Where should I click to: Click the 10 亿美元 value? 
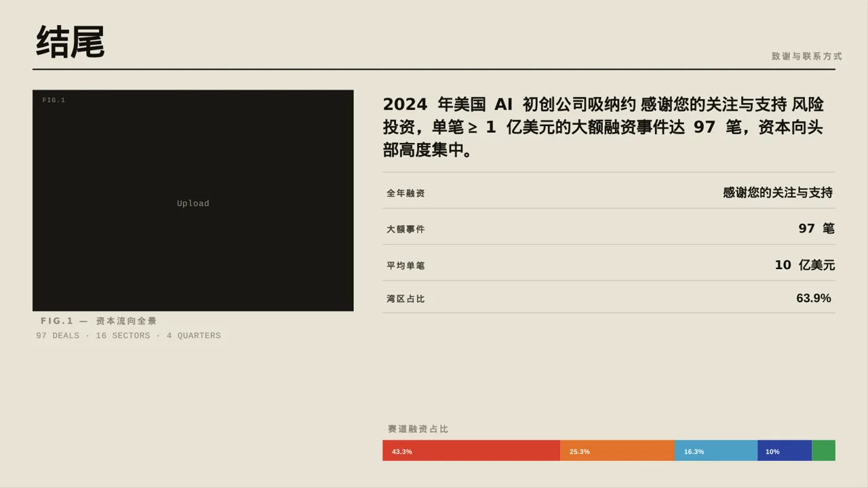coord(805,265)
